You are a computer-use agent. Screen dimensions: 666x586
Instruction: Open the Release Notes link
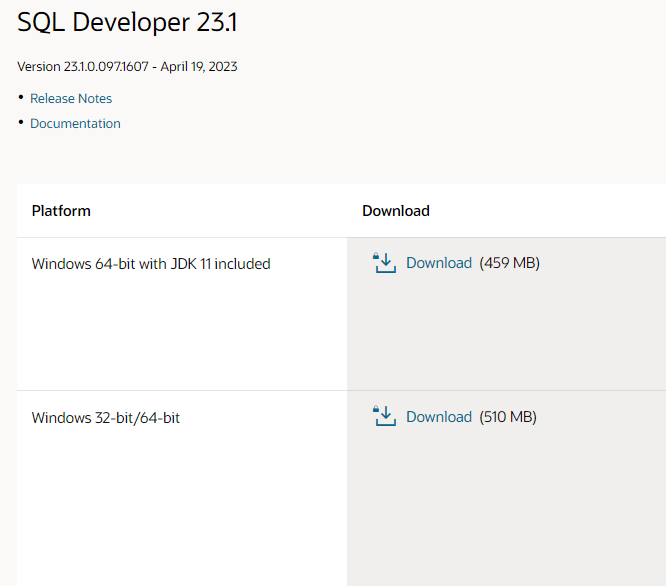(x=71, y=99)
